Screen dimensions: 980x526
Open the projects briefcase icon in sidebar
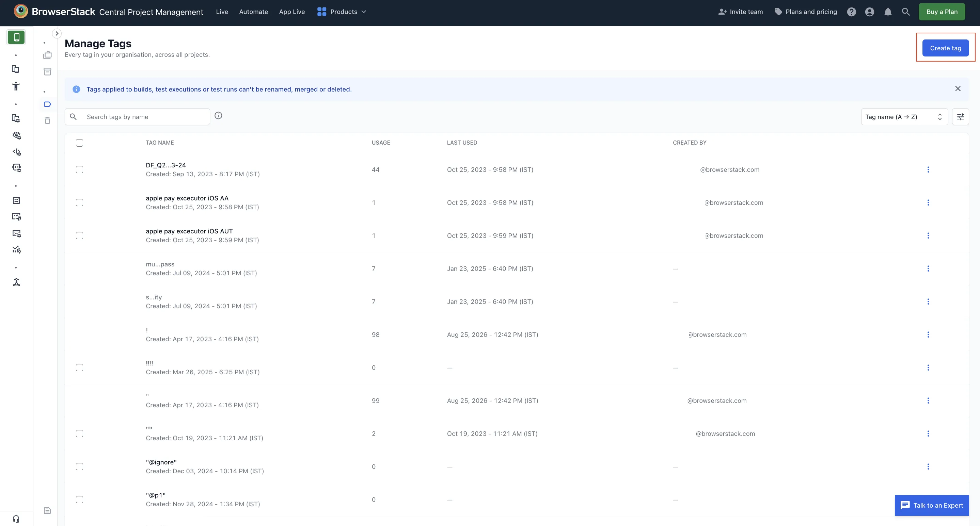pyautogui.click(x=48, y=55)
